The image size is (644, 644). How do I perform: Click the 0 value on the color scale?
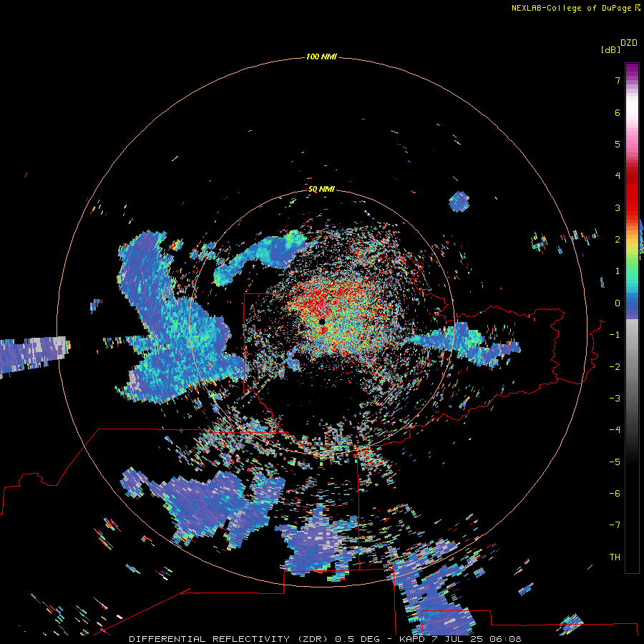[x=618, y=303]
